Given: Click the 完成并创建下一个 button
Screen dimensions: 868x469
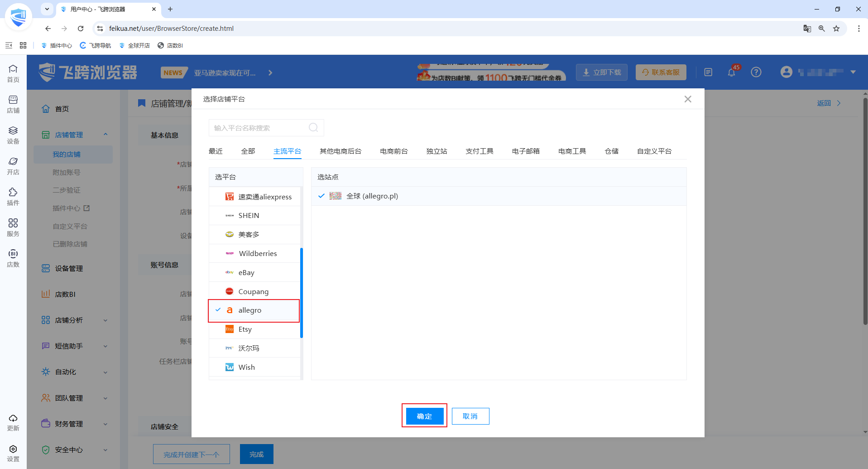Looking at the screenshot, I should click(x=192, y=454).
